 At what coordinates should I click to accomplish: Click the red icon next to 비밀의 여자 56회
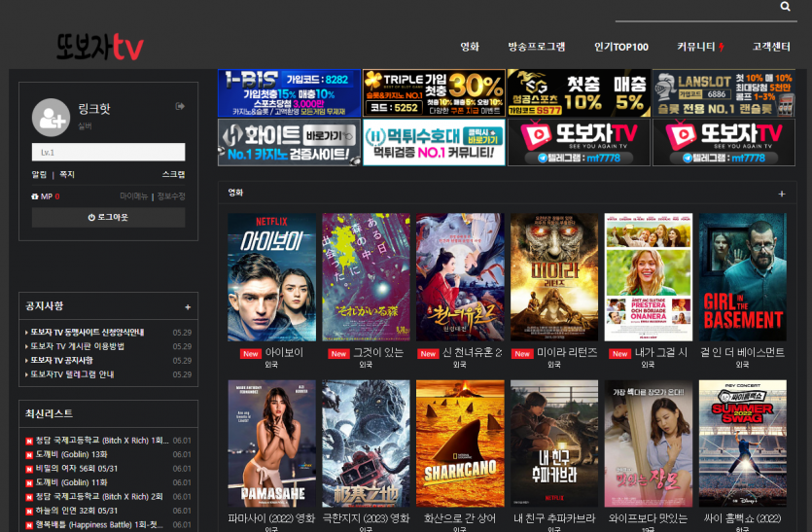pyautogui.click(x=29, y=469)
